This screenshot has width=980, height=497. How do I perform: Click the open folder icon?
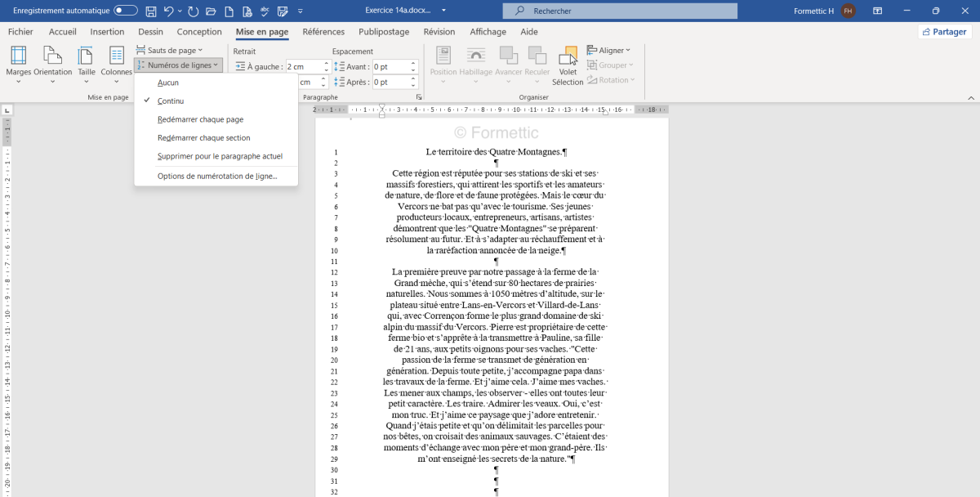211,11
